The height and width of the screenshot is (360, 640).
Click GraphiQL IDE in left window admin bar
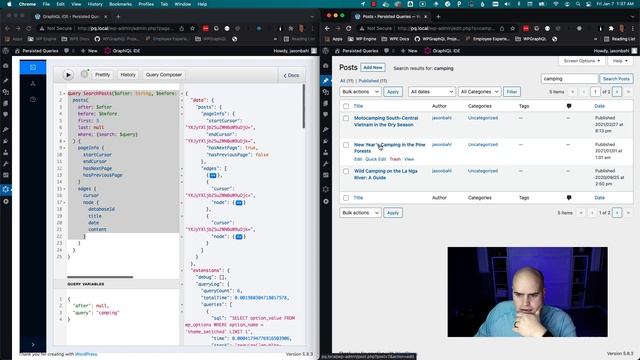click(122, 51)
